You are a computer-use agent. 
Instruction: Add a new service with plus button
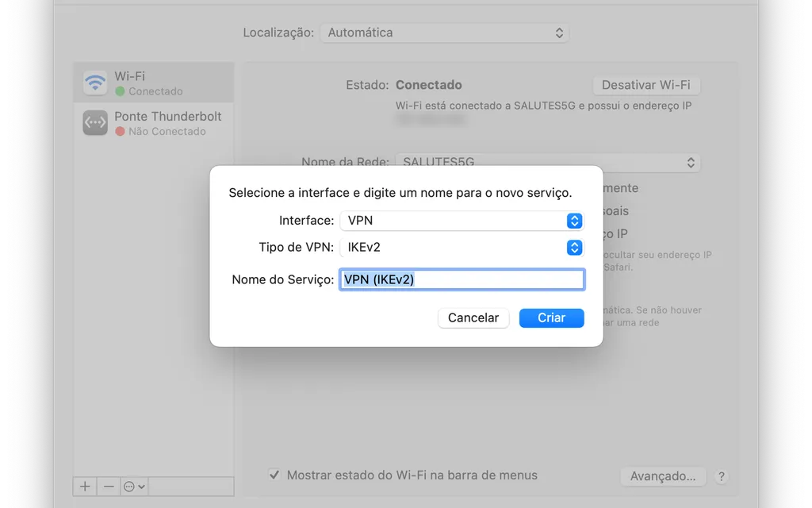[85, 487]
